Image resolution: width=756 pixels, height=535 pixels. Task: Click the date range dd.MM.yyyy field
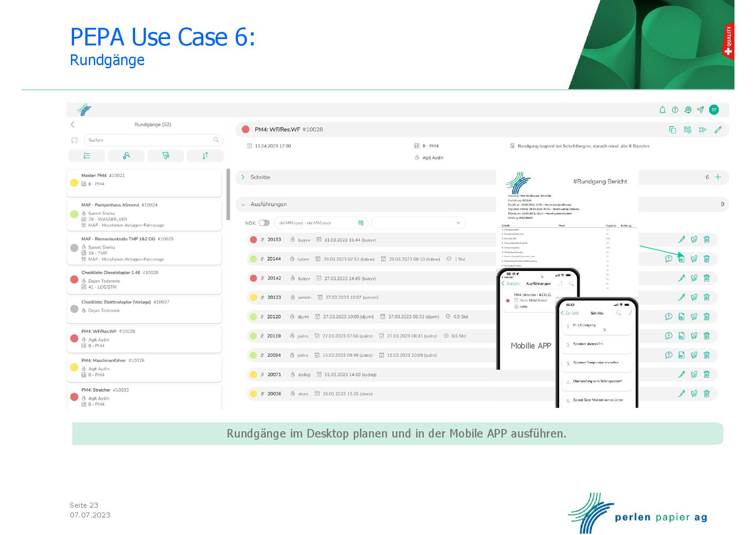click(321, 223)
